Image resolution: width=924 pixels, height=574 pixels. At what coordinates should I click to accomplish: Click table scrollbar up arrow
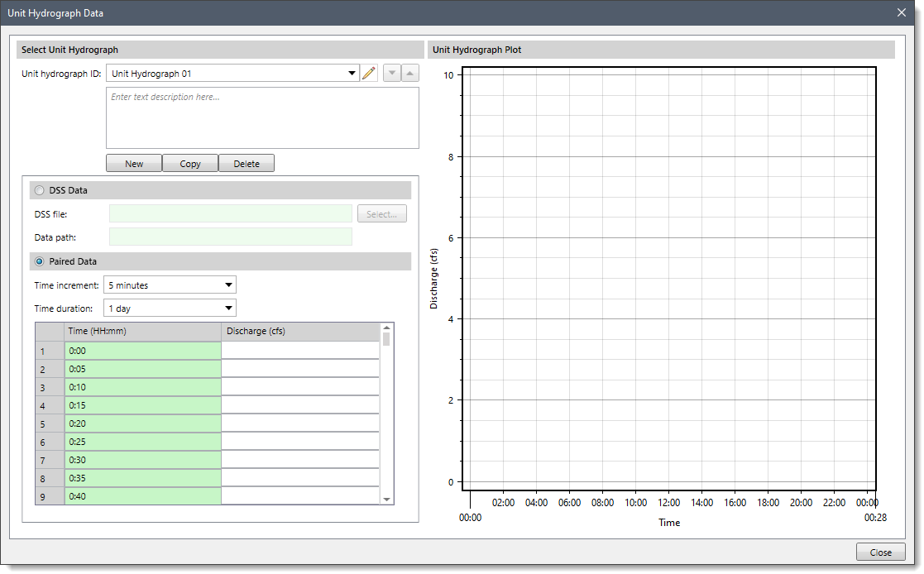tap(386, 328)
